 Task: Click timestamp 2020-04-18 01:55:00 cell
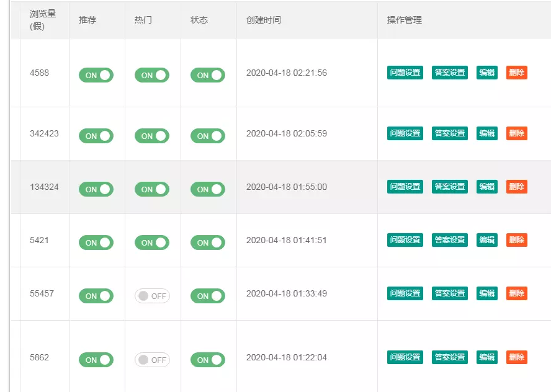click(287, 187)
